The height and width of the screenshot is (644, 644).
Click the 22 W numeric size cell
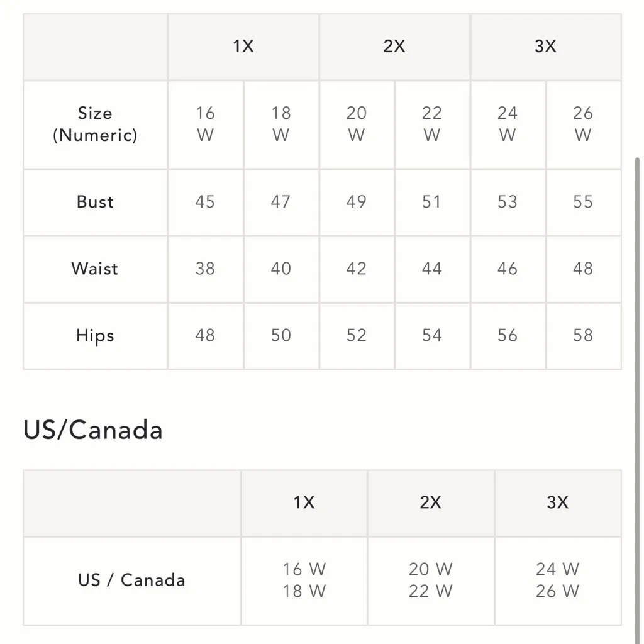coord(432,124)
